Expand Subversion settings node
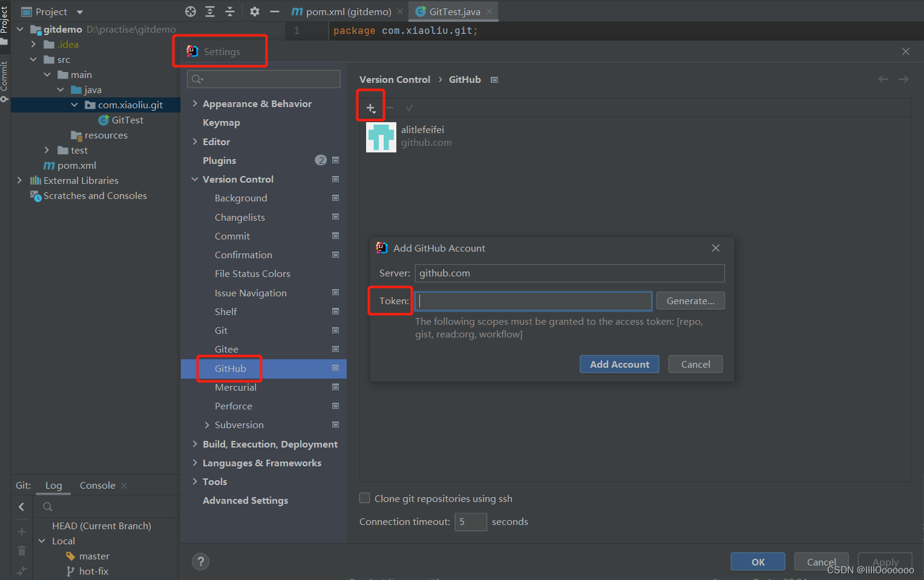This screenshot has width=924, height=580. point(207,425)
